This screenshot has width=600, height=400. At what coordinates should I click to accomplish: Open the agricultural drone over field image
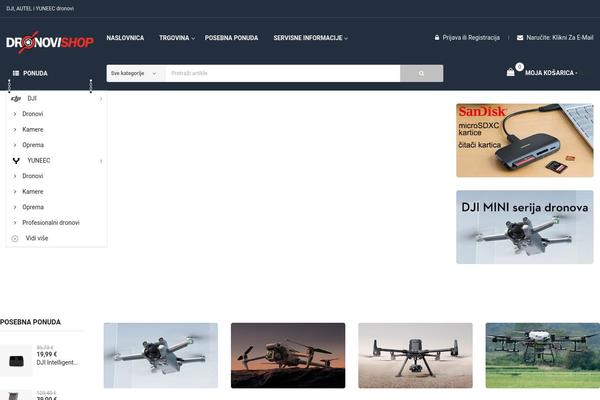543,356
